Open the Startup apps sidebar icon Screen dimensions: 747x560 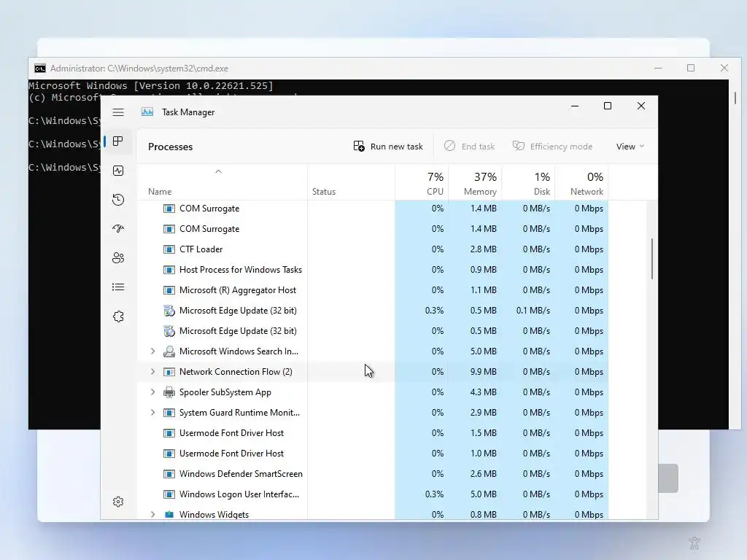pos(118,228)
